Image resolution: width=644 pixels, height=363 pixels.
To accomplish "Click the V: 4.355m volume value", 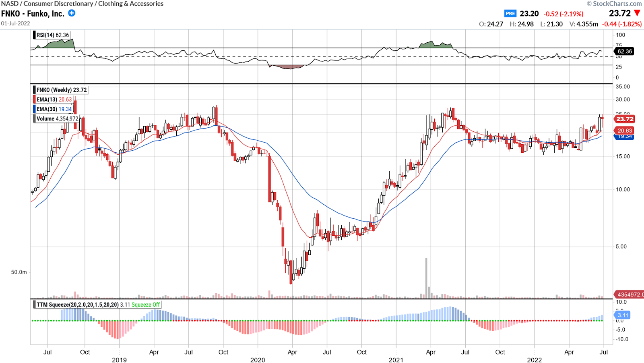I will tap(584, 24).
